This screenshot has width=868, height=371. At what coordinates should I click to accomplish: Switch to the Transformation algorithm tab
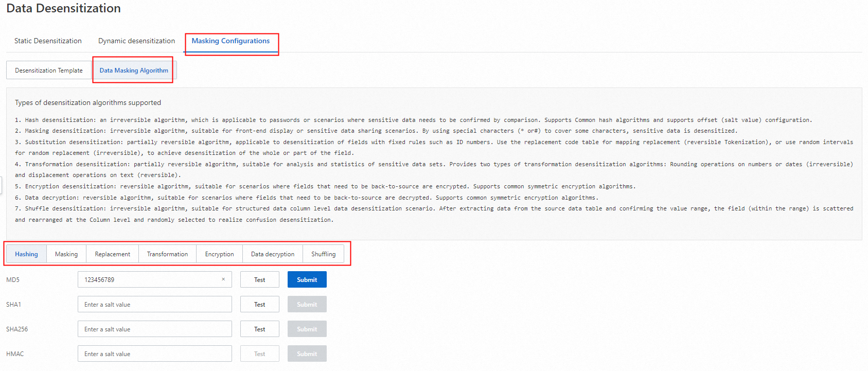pos(167,254)
